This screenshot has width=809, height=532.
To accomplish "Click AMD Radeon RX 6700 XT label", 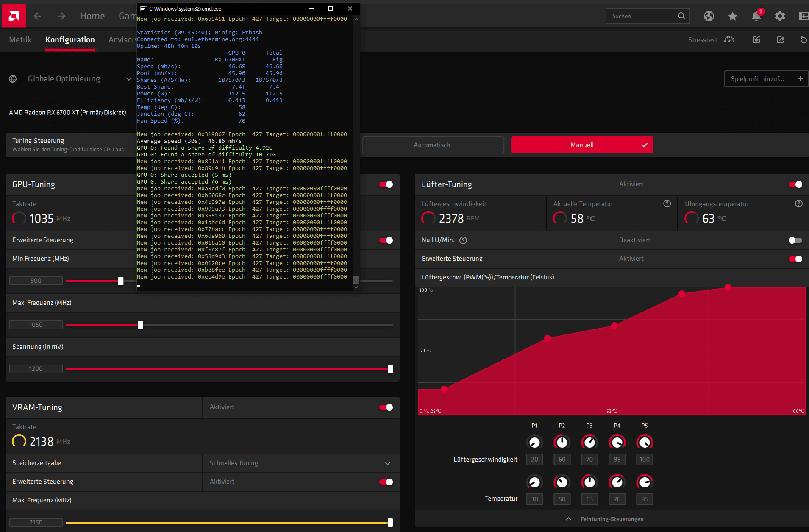I will tap(67, 112).
